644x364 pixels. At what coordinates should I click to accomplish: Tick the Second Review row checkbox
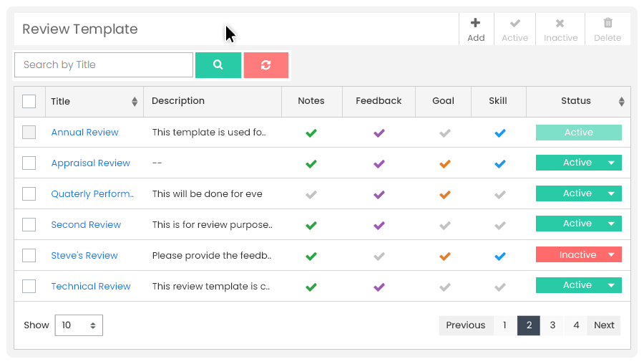pyautogui.click(x=29, y=224)
